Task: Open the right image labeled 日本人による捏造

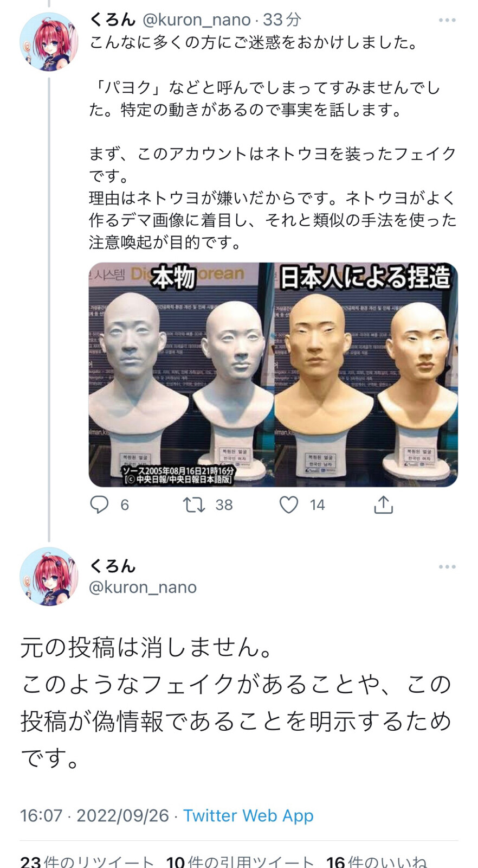Action: 366,374
